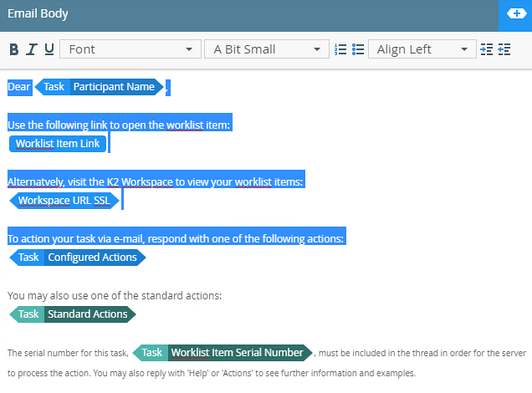Image resolution: width=532 pixels, height=393 pixels.
Task: Open the Align Left dropdown
Action: pyautogui.click(x=422, y=49)
